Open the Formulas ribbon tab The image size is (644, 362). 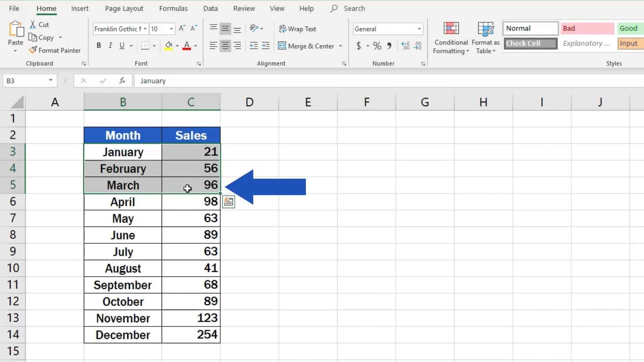coord(173,8)
